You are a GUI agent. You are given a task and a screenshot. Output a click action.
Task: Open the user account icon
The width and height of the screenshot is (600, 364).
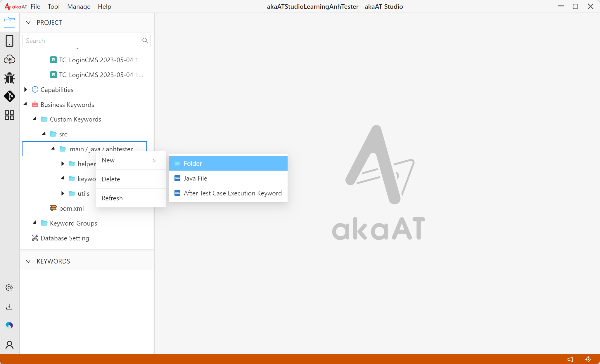pos(10,345)
